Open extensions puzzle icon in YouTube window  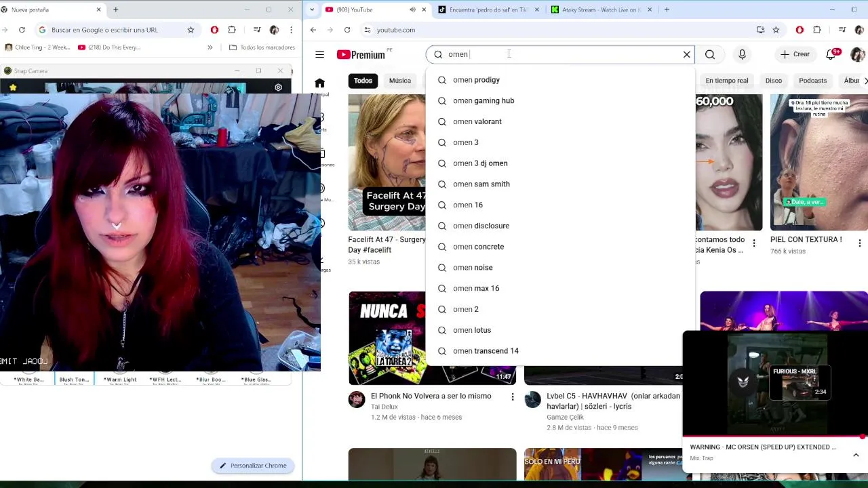(x=816, y=30)
